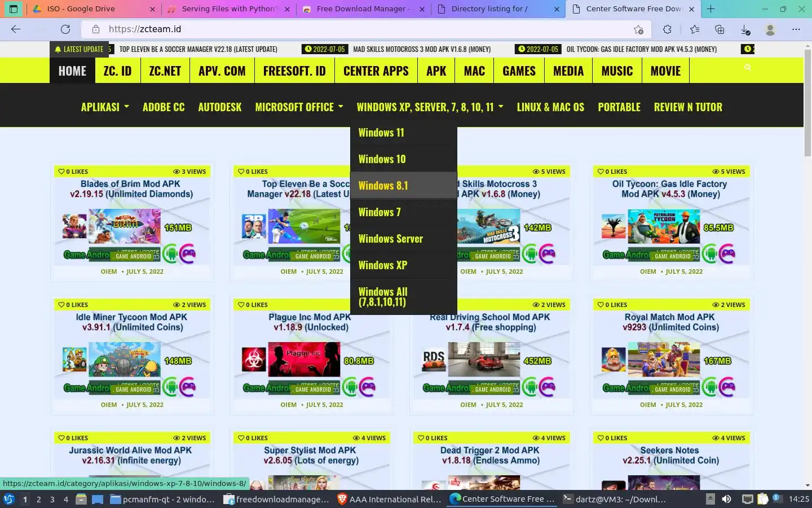Select Windows 11 from the dropdown
The width and height of the screenshot is (812, 508).
(404, 133)
